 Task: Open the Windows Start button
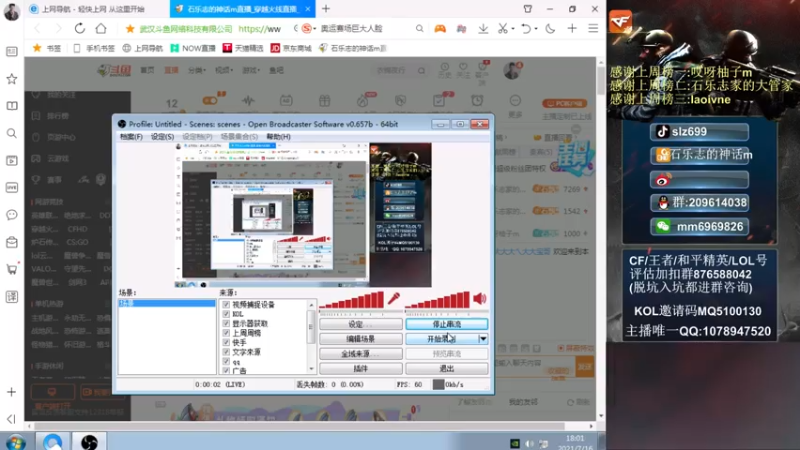pos(15,442)
